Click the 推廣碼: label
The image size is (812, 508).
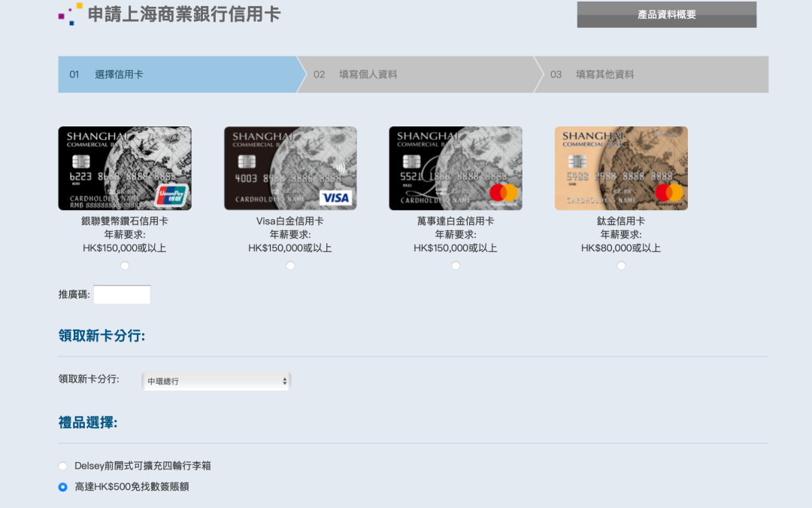(x=74, y=294)
